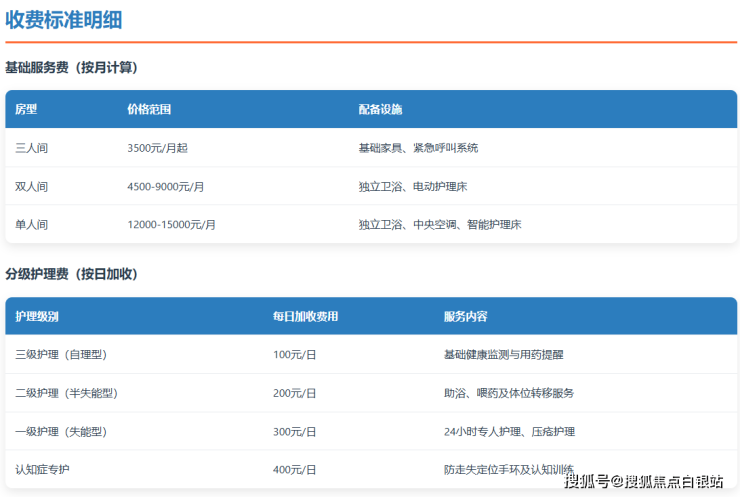Image resolution: width=740 pixels, height=497 pixels.
Task: Click the 4500-9000元/月 price cell
Action: click(166, 186)
